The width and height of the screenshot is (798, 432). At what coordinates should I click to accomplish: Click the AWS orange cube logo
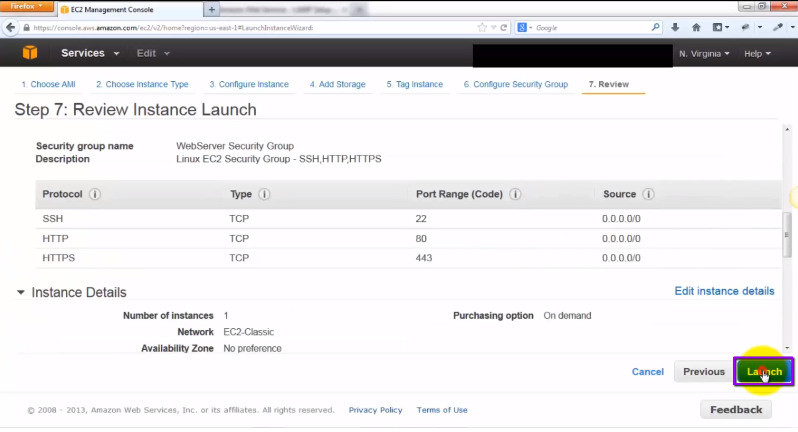pyautogui.click(x=30, y=52)
